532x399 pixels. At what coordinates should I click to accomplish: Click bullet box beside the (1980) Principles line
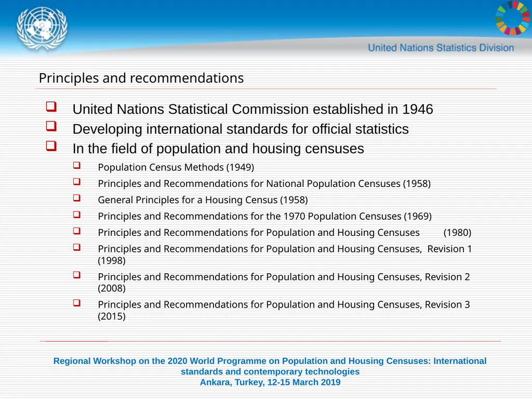77,231
